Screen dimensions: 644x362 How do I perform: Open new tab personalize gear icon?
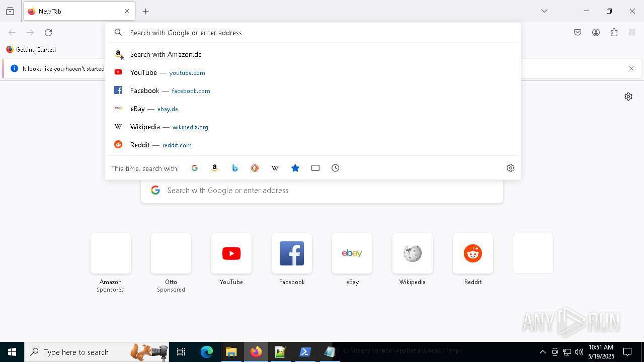click(x=628, y=97)
